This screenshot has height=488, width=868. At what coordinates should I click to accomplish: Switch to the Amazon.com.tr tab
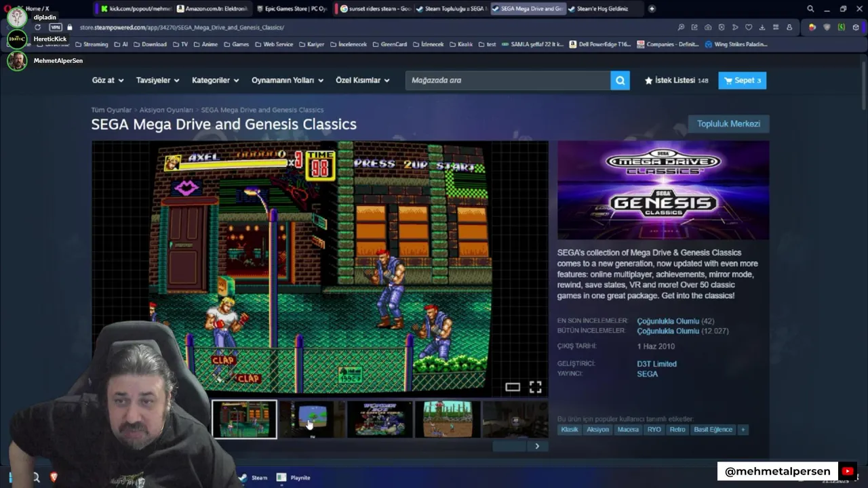pos(213,9)
